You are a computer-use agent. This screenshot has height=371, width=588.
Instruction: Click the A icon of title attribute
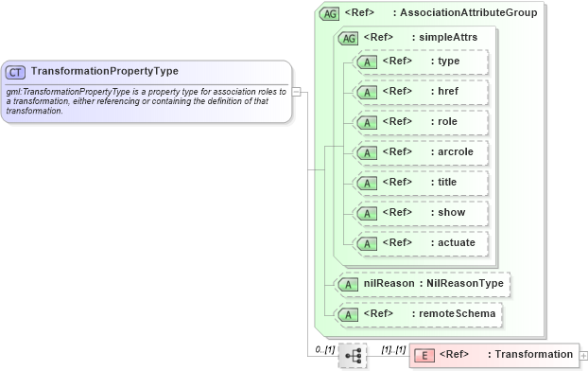click(367, 184)
